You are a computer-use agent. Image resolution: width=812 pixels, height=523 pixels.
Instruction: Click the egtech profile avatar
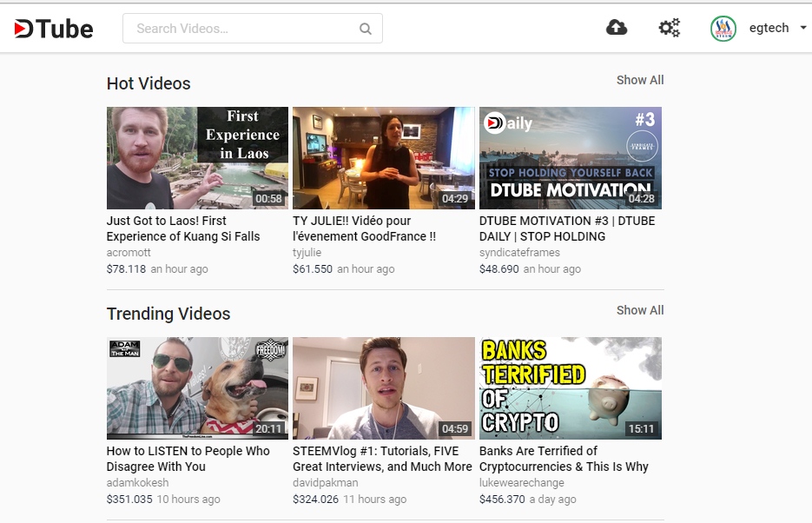(723, 29)
